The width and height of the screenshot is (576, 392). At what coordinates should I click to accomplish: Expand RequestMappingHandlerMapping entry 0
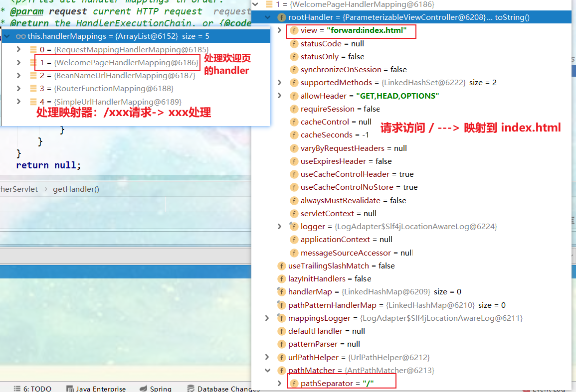pos(18,49)
